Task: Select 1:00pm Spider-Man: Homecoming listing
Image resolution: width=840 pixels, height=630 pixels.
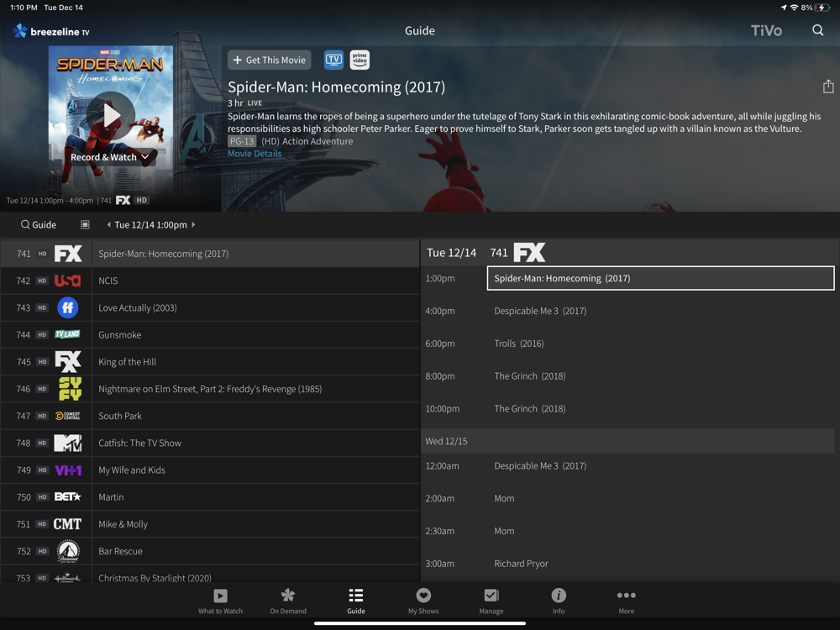Action: pos(660,278)
